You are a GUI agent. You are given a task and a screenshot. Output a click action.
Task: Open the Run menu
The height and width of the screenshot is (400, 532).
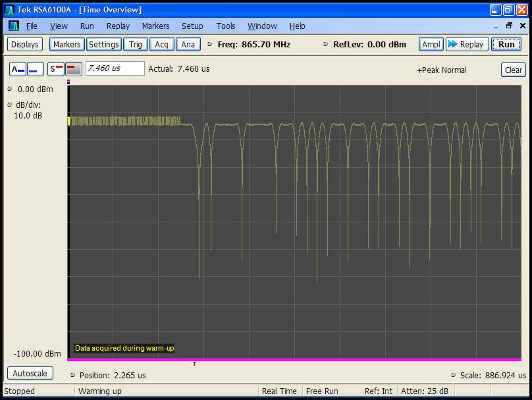[x=87, y=26]
